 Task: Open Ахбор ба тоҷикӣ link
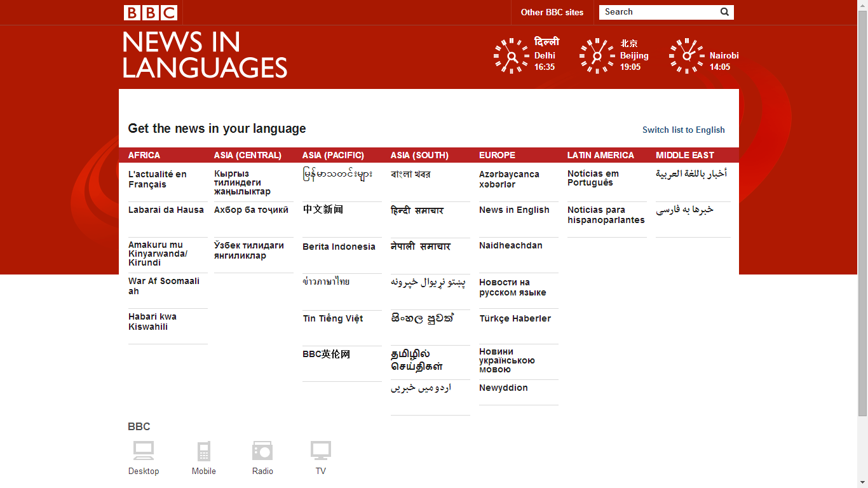click(x=251, y=210)
